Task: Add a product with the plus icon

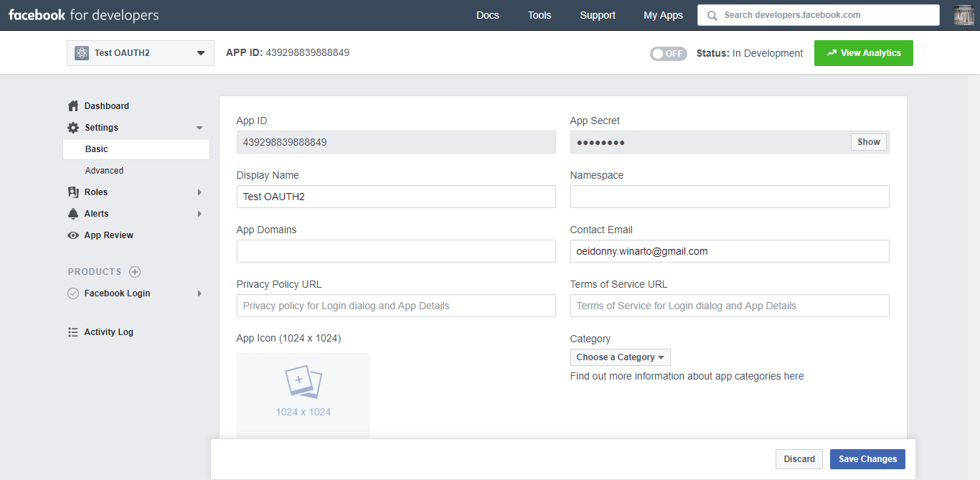Action: pos(135,272)
